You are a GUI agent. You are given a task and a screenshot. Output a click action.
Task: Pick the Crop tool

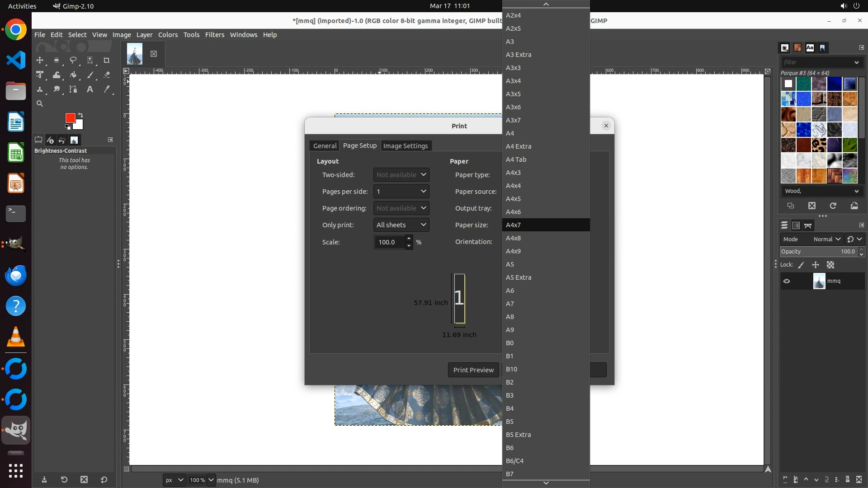tap(107, 60)
